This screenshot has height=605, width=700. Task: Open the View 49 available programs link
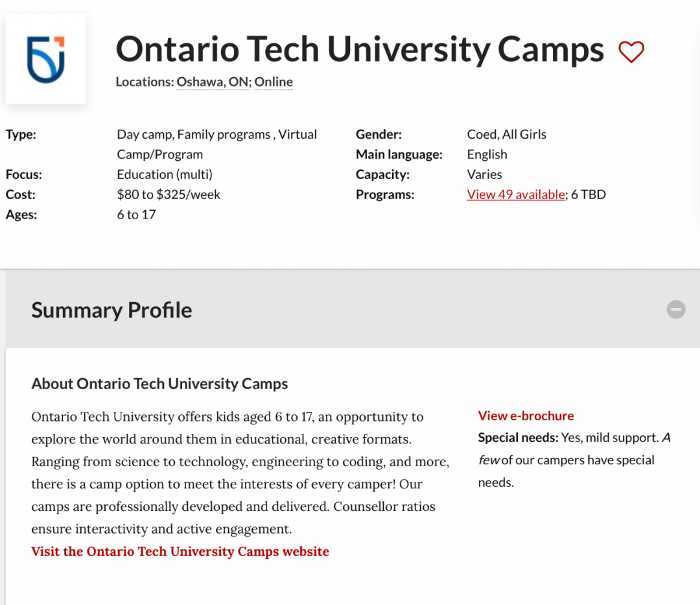pyautogui.click(x=516, y=195)
